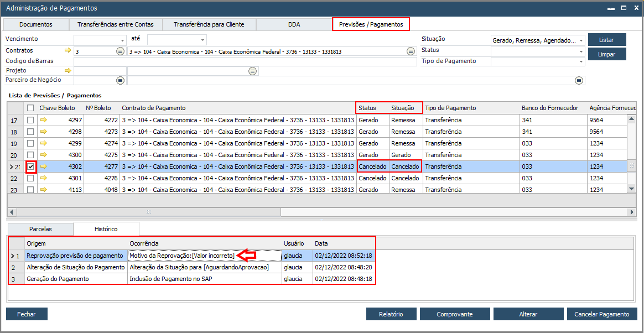Expand the Status filter dropdown
Viewport: 644px width, 333px height.
click(x=581, y=51)
